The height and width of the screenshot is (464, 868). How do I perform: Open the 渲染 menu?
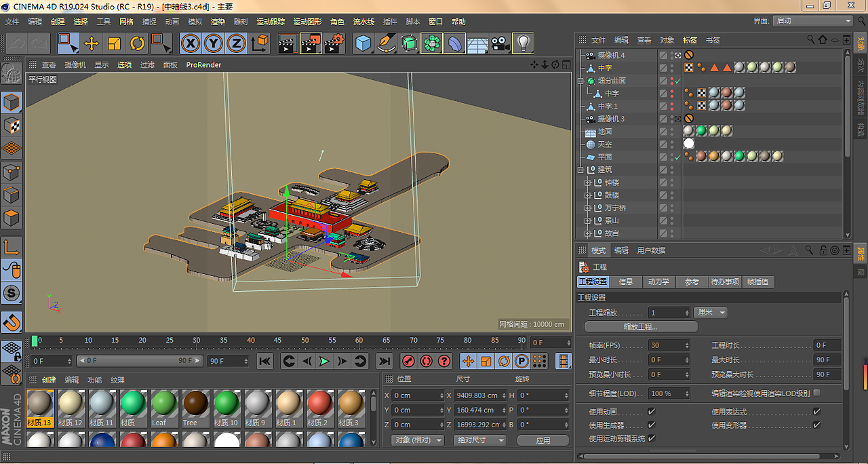click(218, 22)
